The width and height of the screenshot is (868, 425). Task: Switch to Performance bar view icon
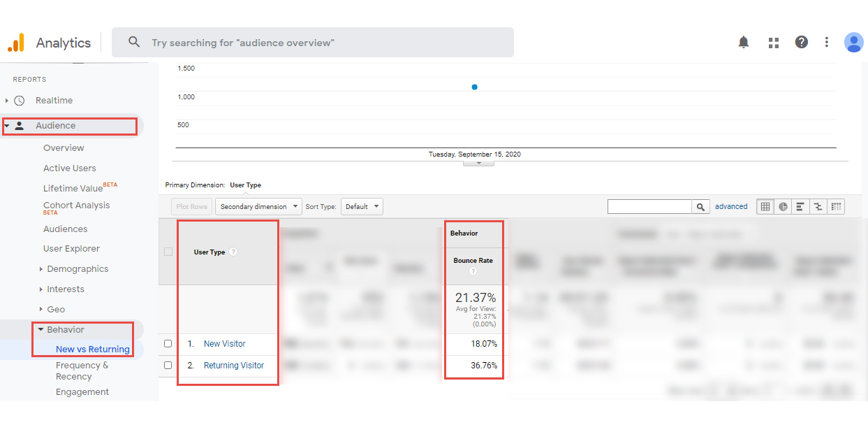click(800, 206)
